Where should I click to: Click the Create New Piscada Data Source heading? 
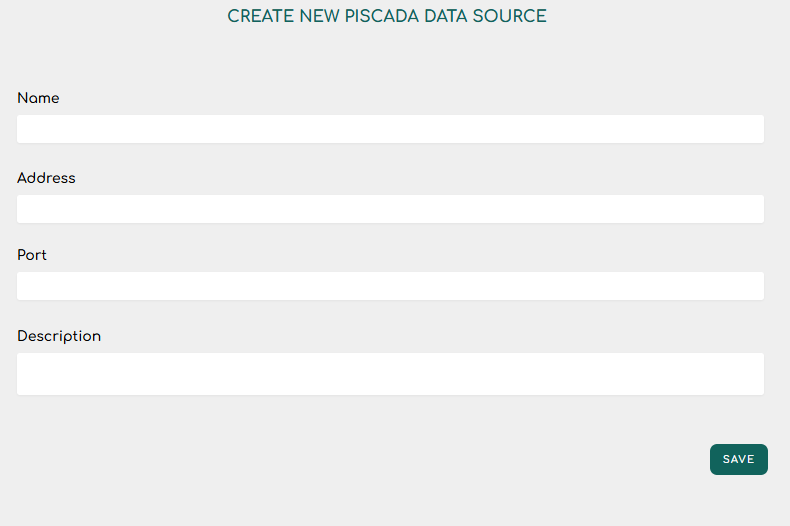tap(387, 16)
